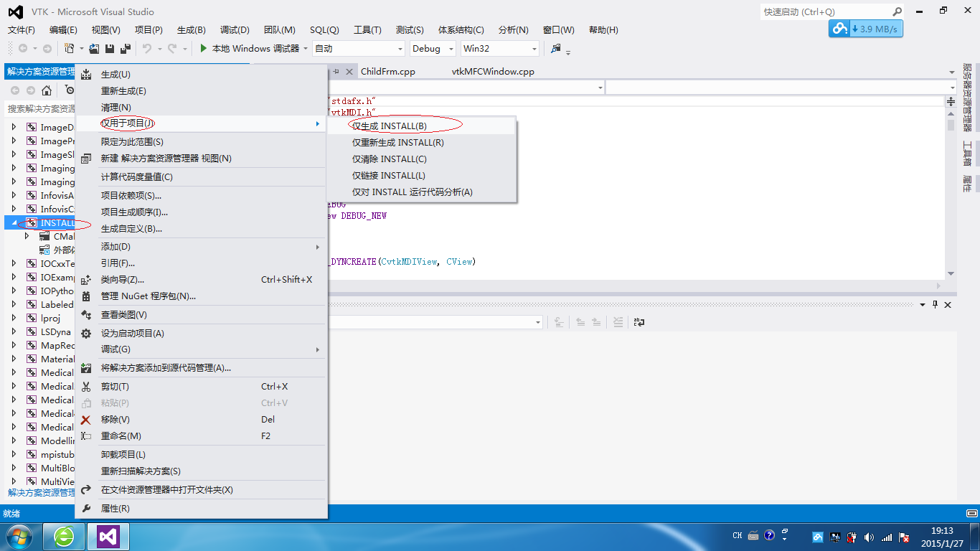Select 仅链接 INSTALL(L) in the submenu
980x551 pixels.
(422, 176)
